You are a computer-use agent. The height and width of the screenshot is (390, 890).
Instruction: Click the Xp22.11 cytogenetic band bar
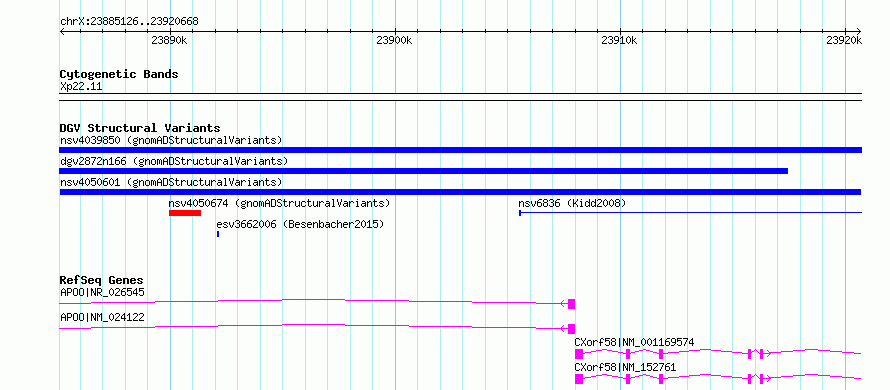[x=460, y=97]
